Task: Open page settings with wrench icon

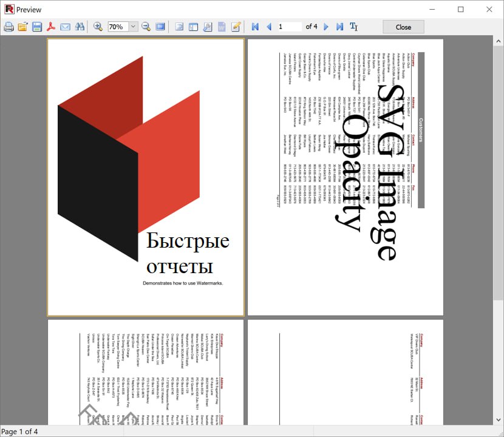Action: (208, 27)
